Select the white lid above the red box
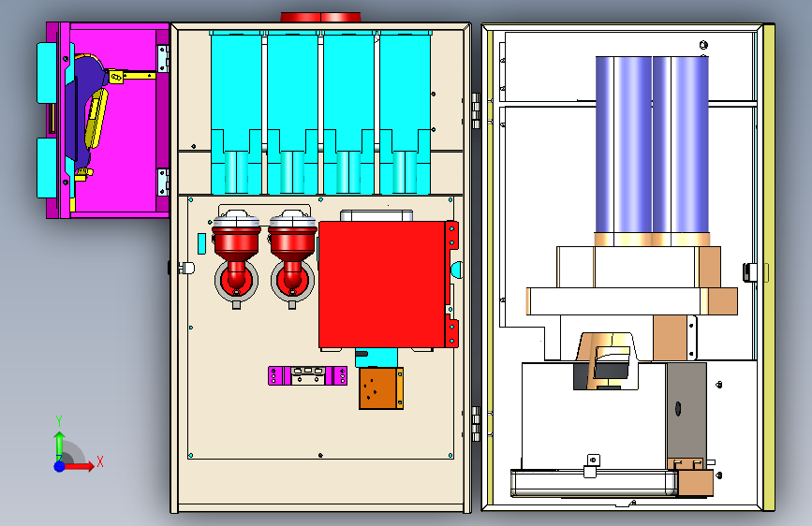 click(376, 215)
